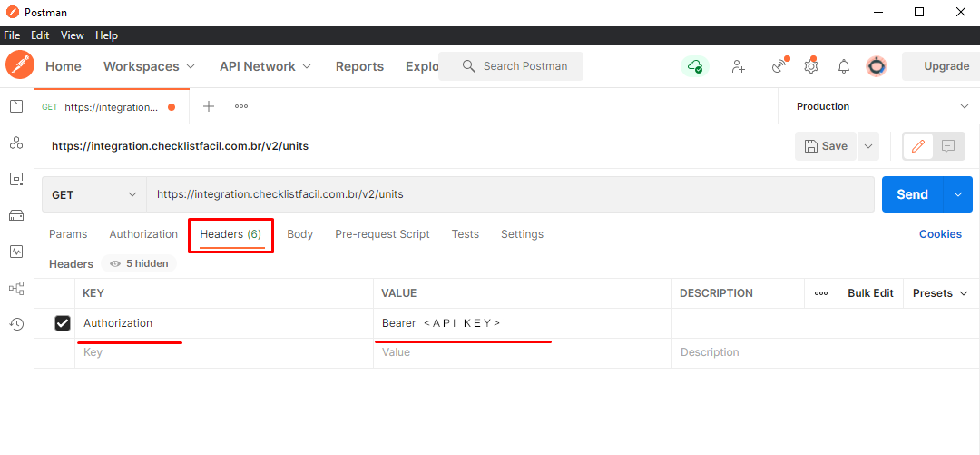Click the Bearer <API KEY> value cell
This screenshot has height=455, width=980.
(x=523, y=323)
